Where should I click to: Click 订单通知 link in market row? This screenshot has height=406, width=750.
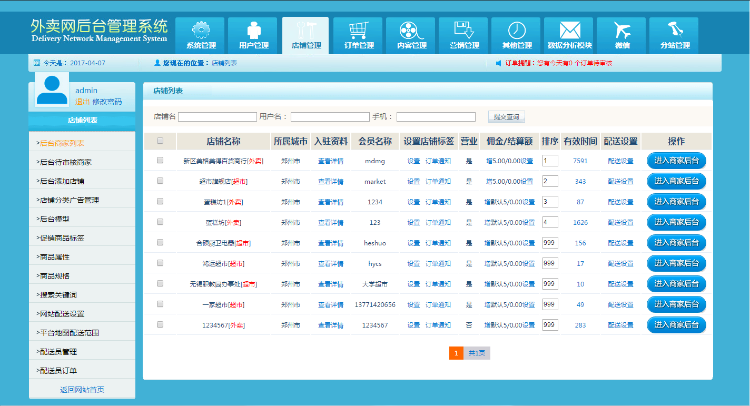click(x=438, y=182)
